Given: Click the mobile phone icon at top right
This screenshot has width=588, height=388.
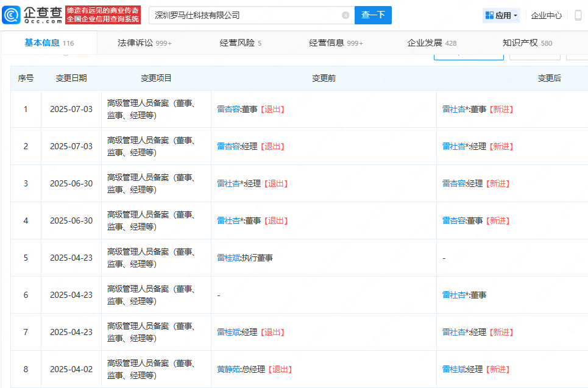Looking at the screenshot, I should coord(578,15).
